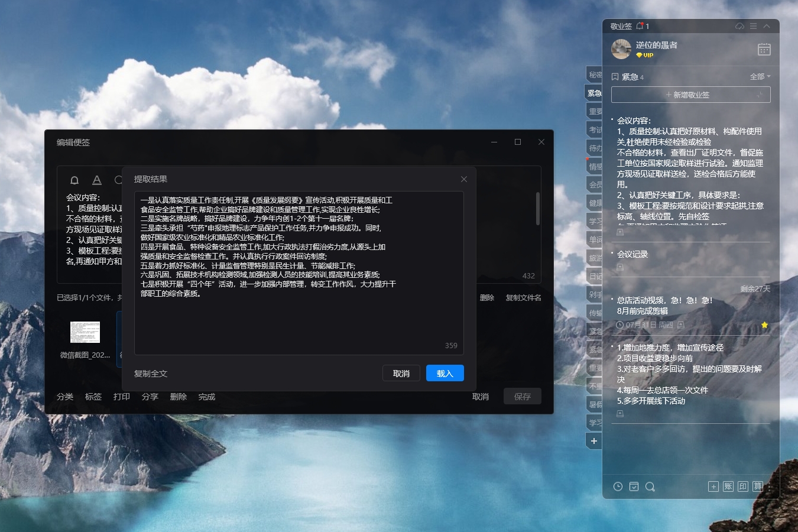This screenshot has height=532, width=798.
Task: Open the completed-tasks checkbox icon in footer
Action: click(634, 486)
